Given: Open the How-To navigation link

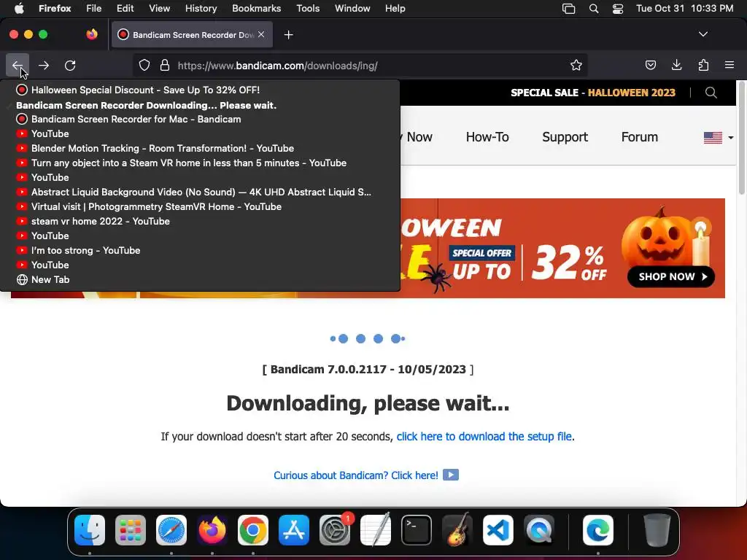Looking at the screenshot, I should (x=487, y=137).
